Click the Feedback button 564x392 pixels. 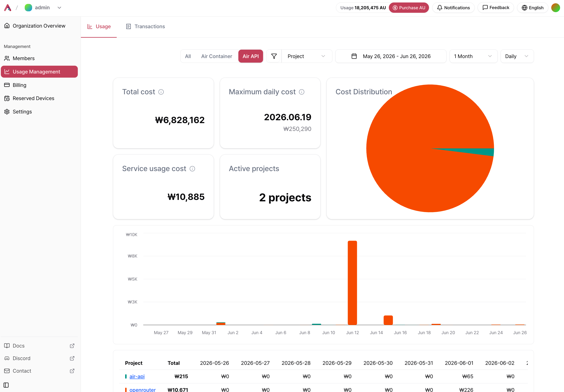coord(496,8)
